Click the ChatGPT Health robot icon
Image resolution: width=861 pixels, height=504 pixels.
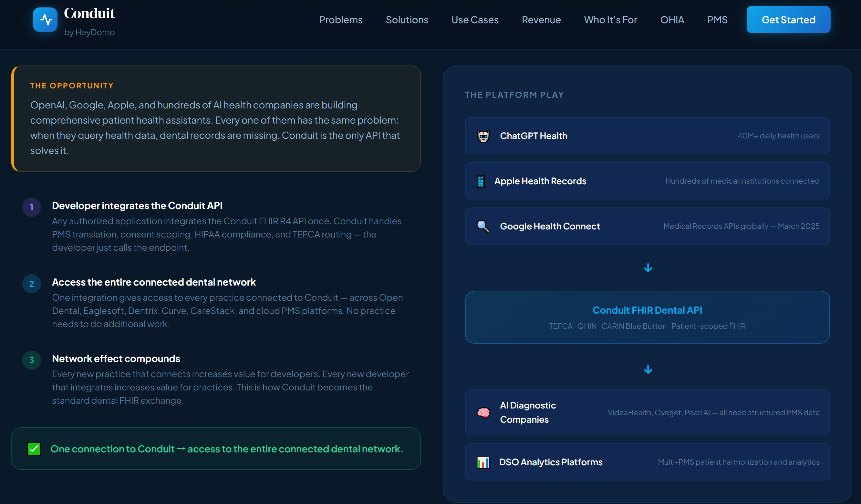click(483, 136)
